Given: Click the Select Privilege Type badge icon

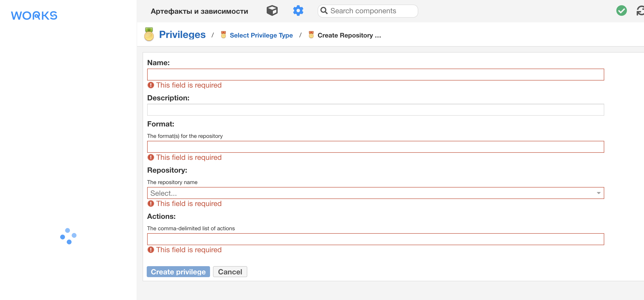Looking at the screenshot, I should 224,35.
